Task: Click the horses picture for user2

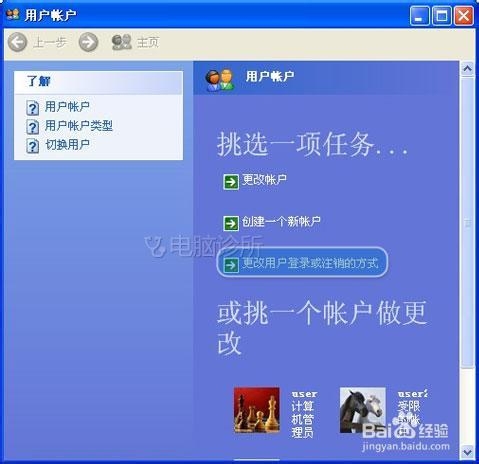Action: pyautogui.click(x=363, y=410)
